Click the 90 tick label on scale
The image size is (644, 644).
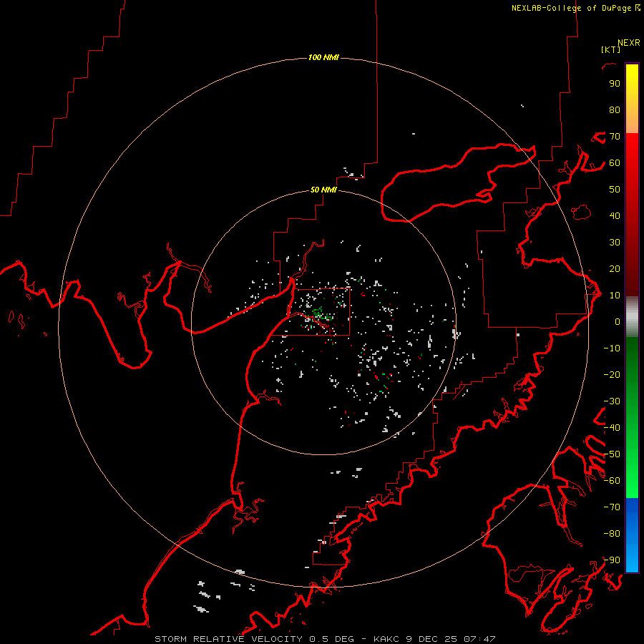[615, 84]
